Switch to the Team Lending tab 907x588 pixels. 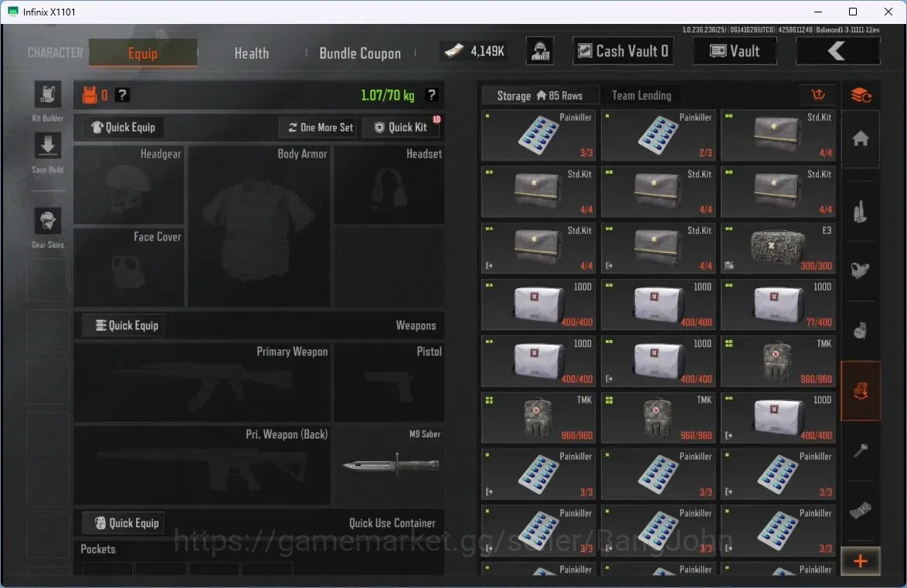641,96
